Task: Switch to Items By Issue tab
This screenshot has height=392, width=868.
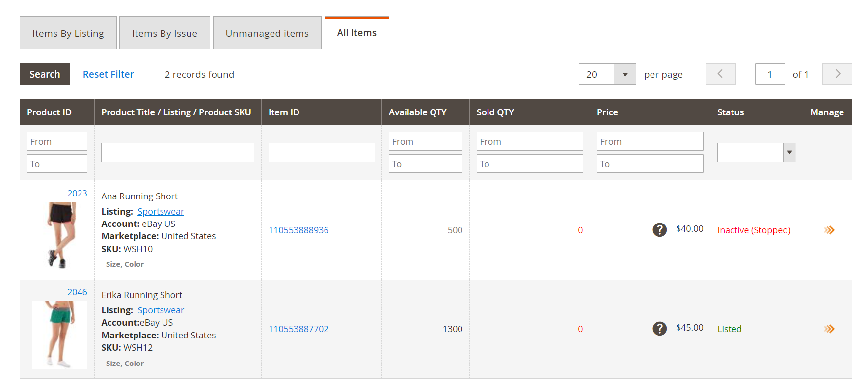Action: [164, 33]
